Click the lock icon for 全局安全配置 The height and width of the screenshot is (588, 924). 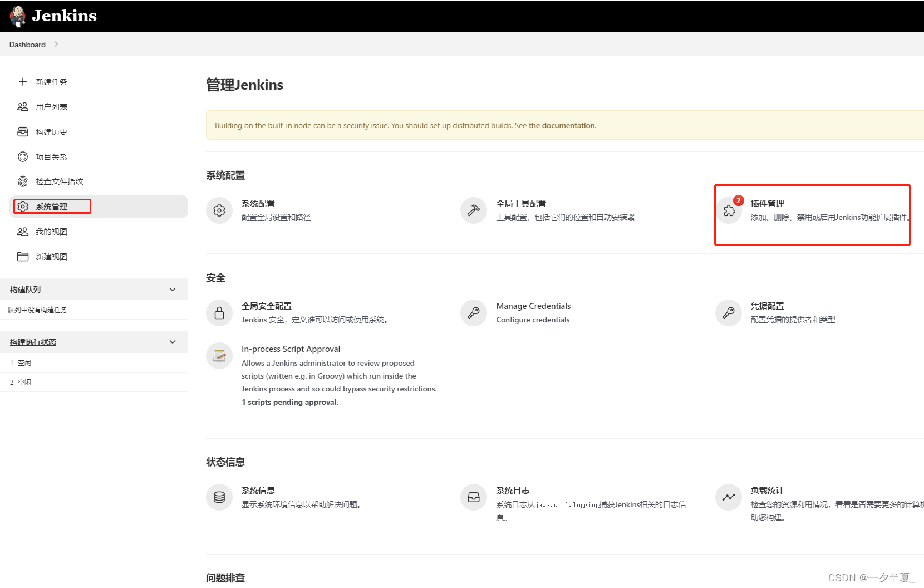[x=219, y=313]
